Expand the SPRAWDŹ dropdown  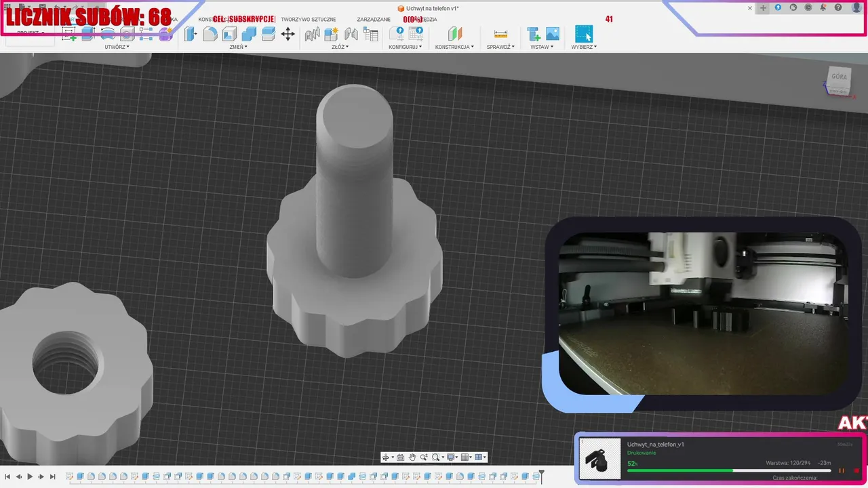(500, 47)
